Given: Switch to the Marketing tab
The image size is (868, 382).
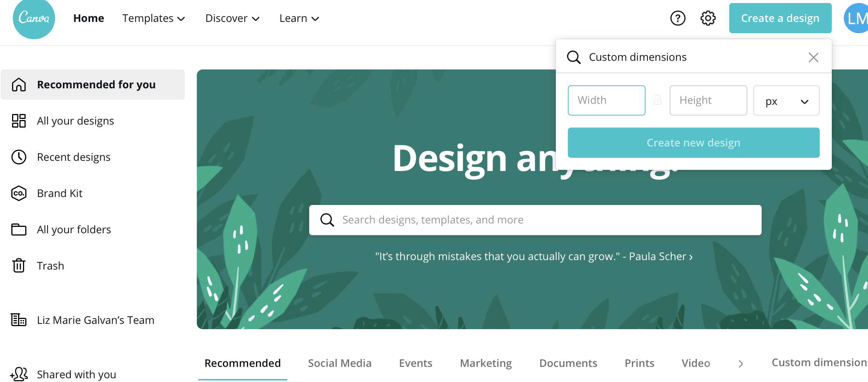Looking at the screenshot, I should point(486,363).
